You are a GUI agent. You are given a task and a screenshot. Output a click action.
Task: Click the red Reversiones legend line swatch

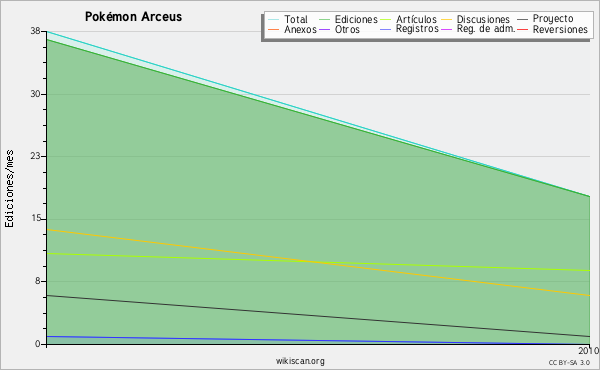click(x=523, y=29)
